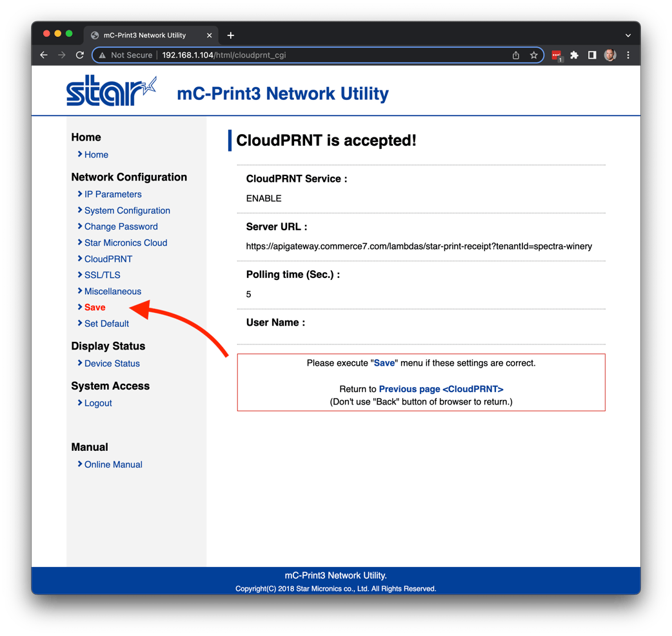This screenshot has width=672, height=636.
Task: Open the Save menu in sidebar
Action: click(95, 308)
